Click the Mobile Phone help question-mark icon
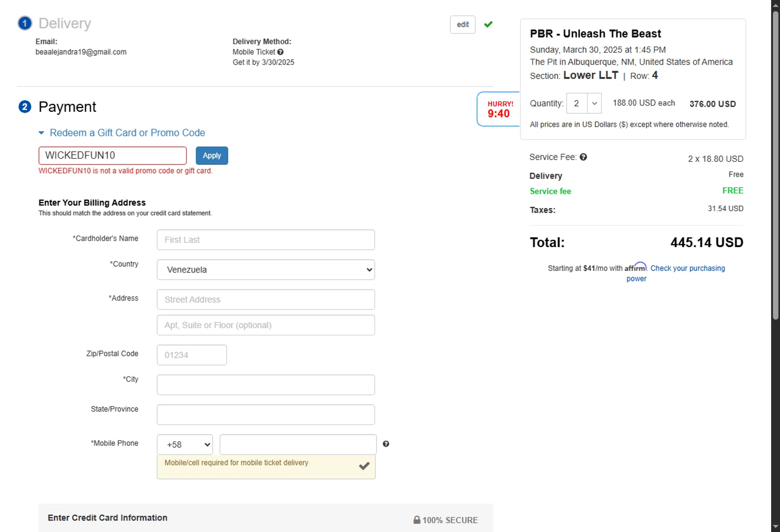 coord(386,444)
